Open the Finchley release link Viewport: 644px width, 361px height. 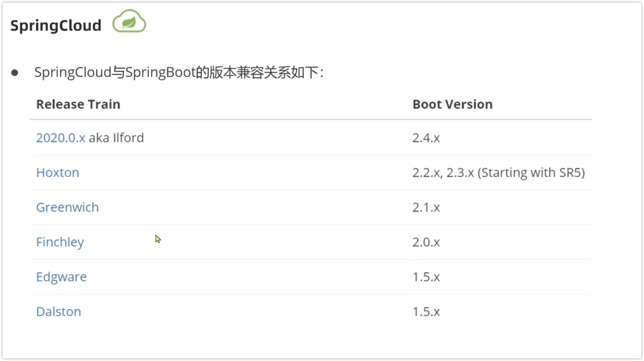(x=60, y=242)
